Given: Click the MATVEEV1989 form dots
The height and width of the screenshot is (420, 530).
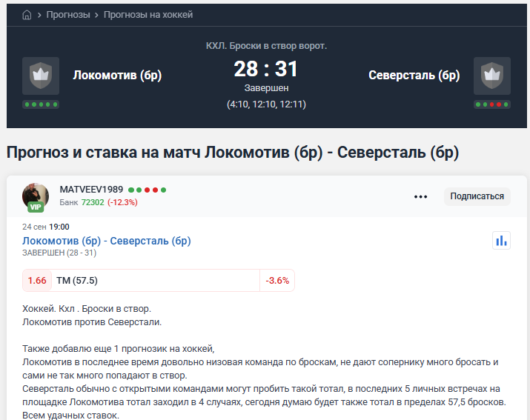Looking at the screenshot, I should (147, 190).
